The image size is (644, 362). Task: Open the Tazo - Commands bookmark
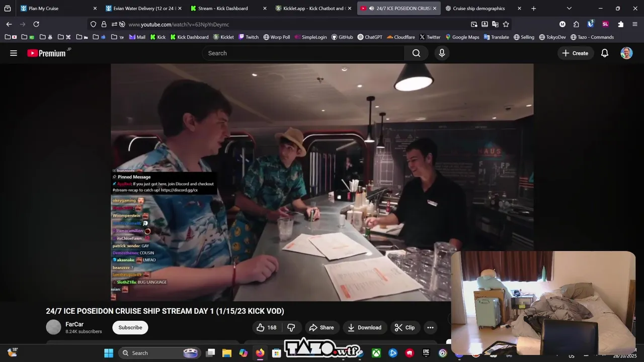pos(592,37)
